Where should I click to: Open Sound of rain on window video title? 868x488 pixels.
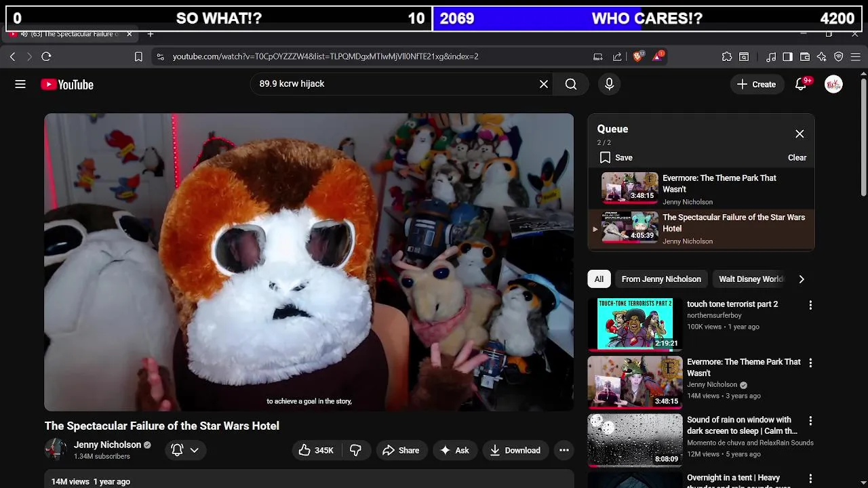742,426
